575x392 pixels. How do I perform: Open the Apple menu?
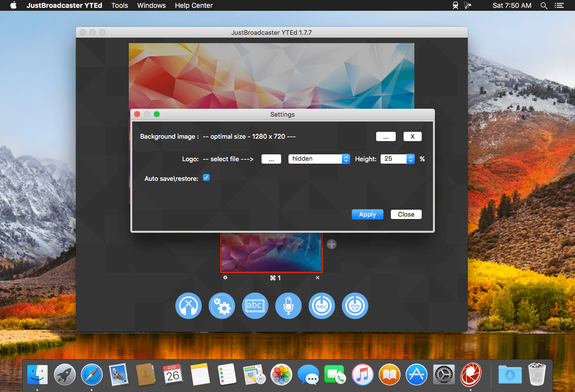pos(13,5)
